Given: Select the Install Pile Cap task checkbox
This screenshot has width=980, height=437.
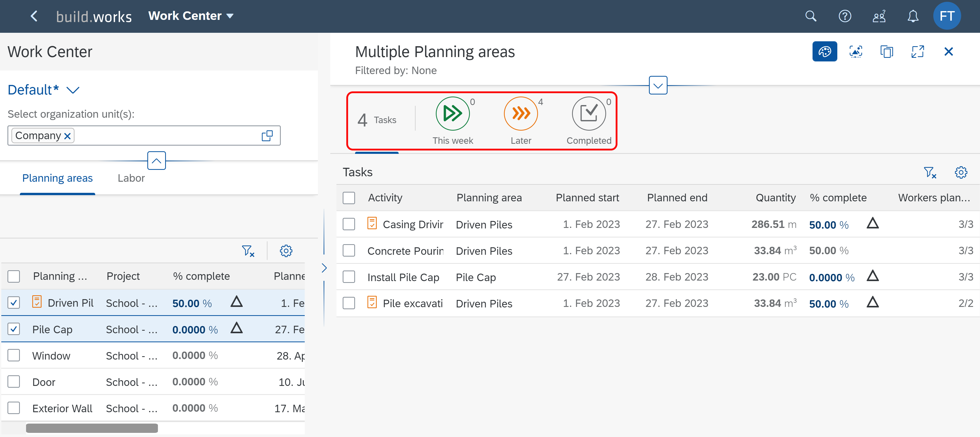Looking at the screenshot, I should (349, 277).
